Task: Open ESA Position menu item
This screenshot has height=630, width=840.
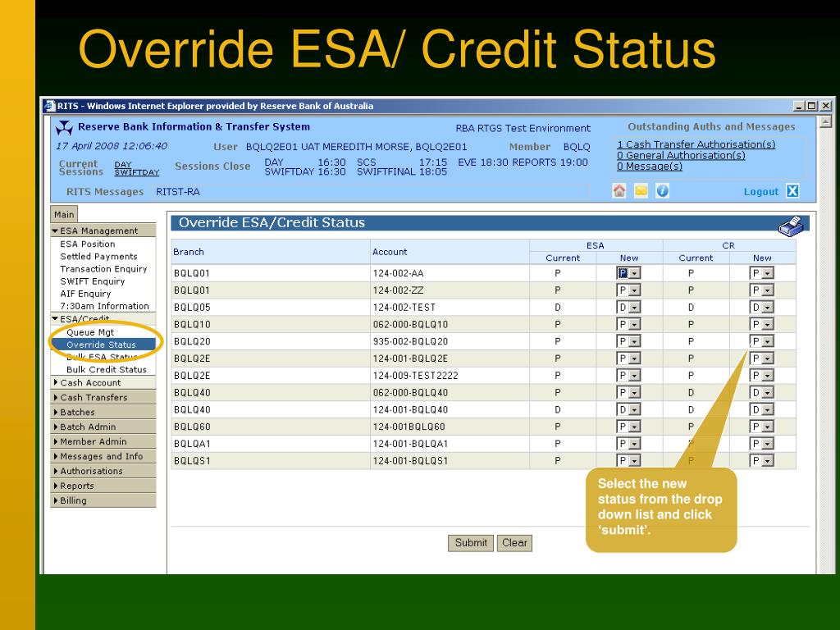Action: click(x=87, y=244)
